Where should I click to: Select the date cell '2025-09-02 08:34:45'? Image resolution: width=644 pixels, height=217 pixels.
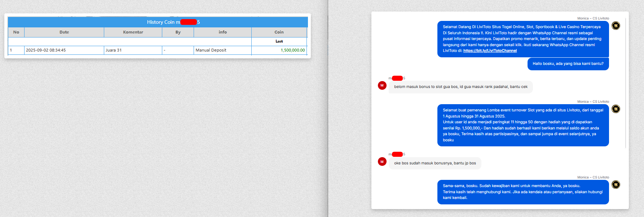pos(64,50)
